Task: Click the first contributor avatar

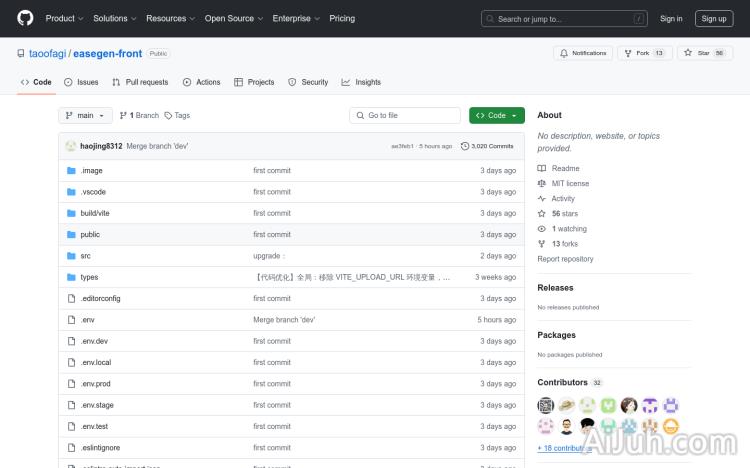Action: tap(546, 405)
